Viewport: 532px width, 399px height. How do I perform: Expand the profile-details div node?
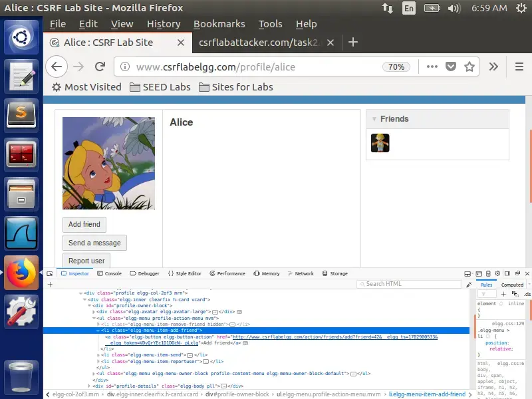(x=89, y=386)
